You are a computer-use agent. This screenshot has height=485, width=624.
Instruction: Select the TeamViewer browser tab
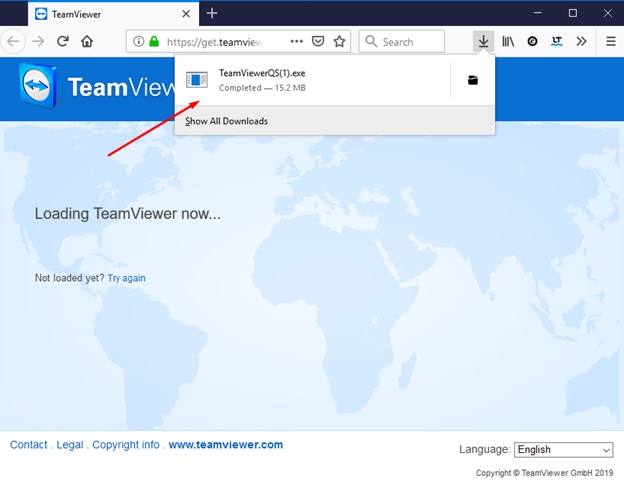(113, 14)
